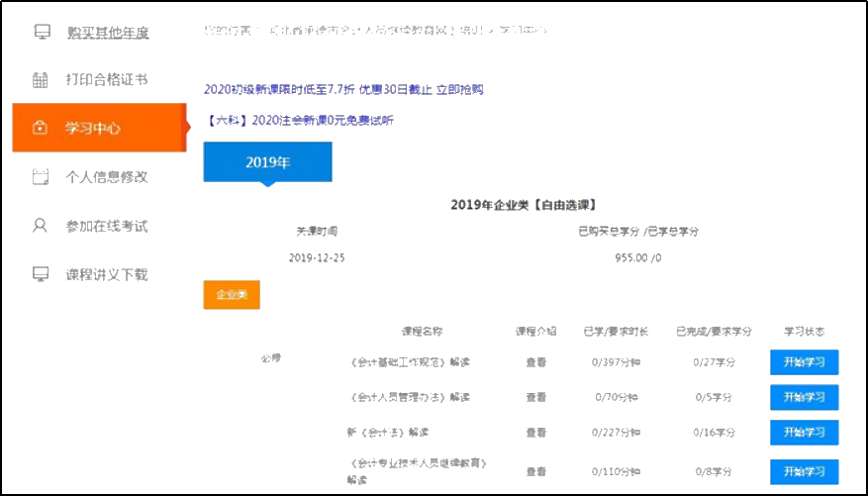The image size is (868, 497).
Task: Start learning 《会计基础工作规范》解读
Action: pos(804,362)
